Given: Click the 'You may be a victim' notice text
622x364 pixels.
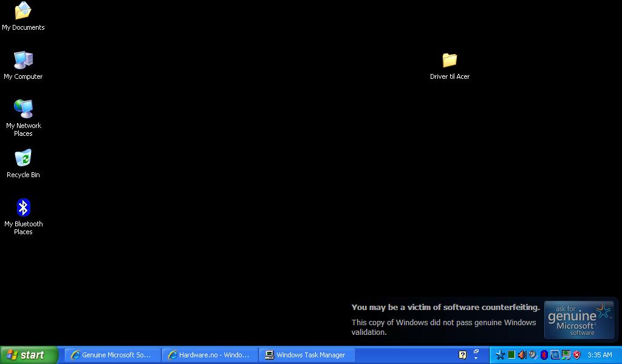Looking at the screenshot, I should coord(445,308).
